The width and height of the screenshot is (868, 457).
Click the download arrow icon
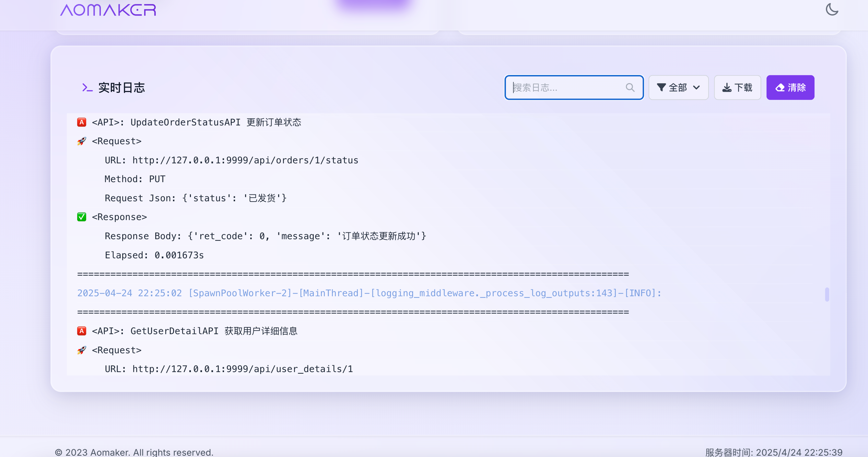pos(726,88)
